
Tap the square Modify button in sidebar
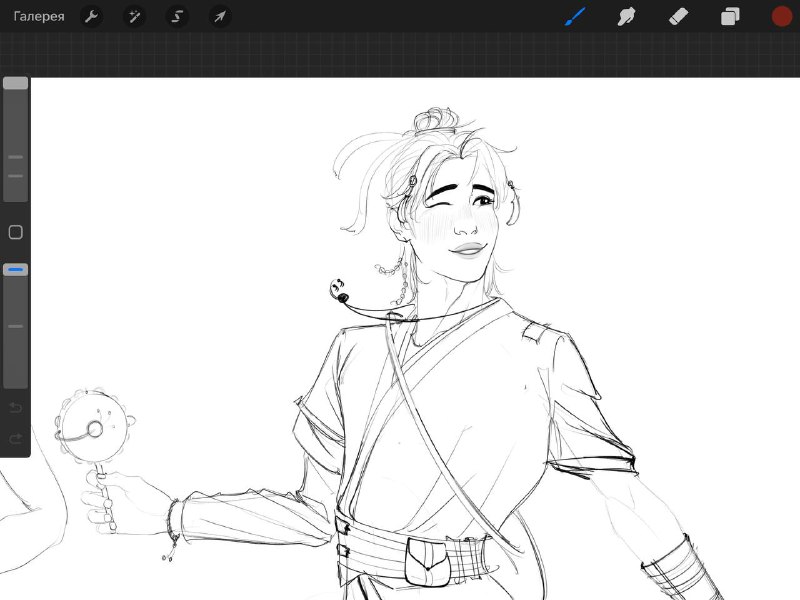point(15,233)
